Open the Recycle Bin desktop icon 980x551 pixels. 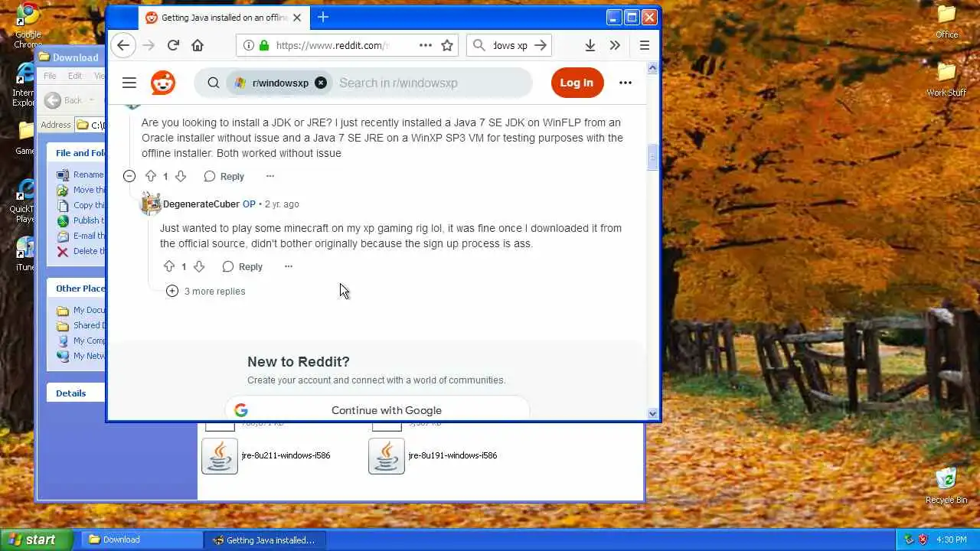click(946, 485)
